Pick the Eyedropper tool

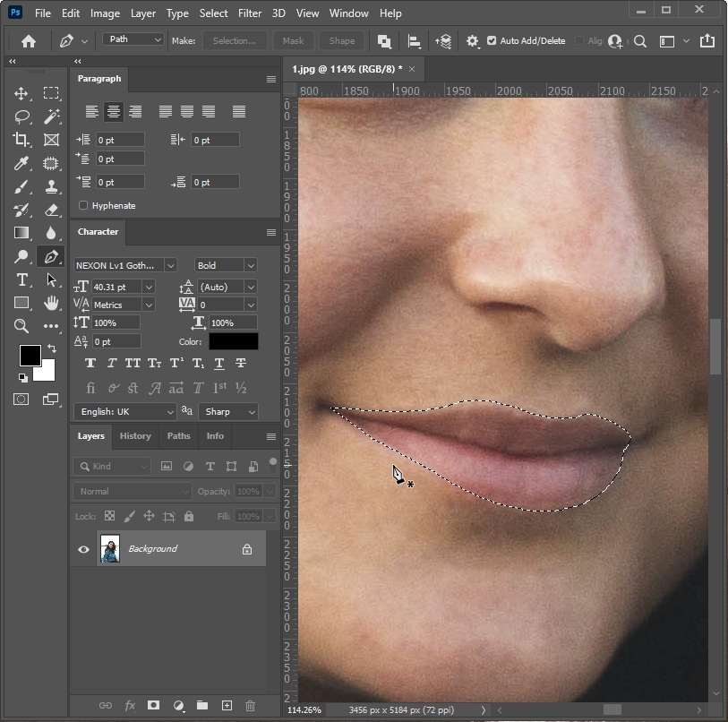[21, 163]
